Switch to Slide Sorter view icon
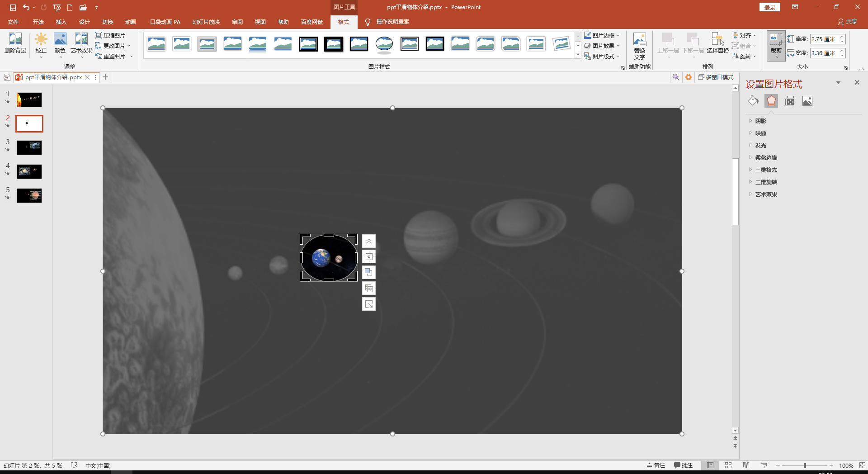The width and height of the screenshot is (868, 474). 728,465
